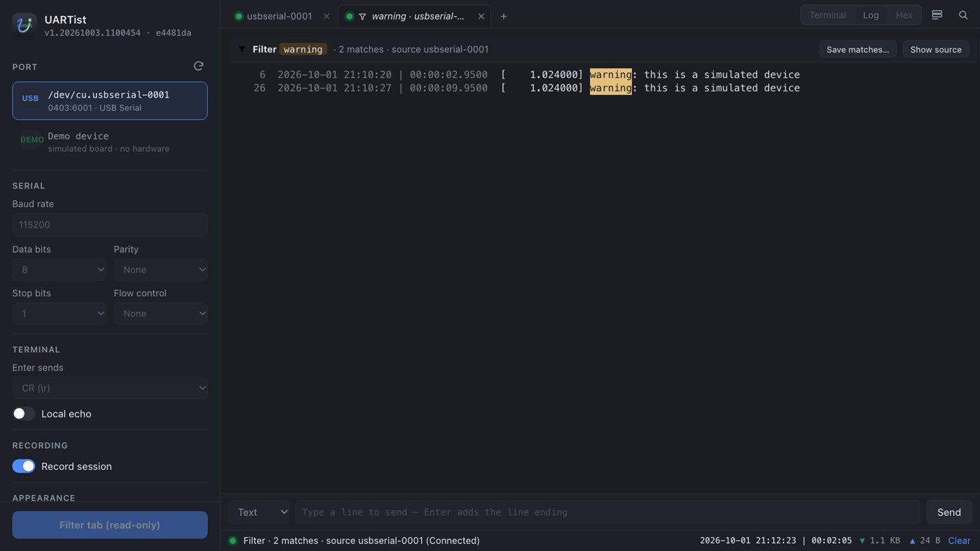Toggle the split layout icon

937,15
